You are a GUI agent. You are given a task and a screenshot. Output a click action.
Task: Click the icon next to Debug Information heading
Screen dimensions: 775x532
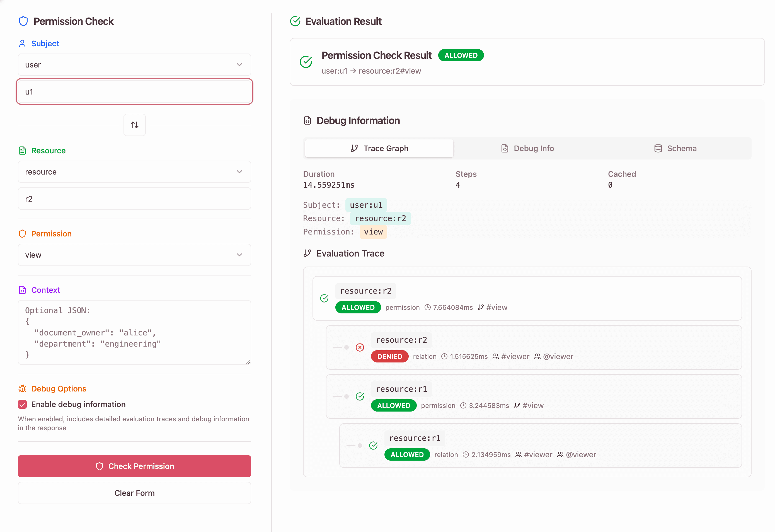[x=307, y=120]
